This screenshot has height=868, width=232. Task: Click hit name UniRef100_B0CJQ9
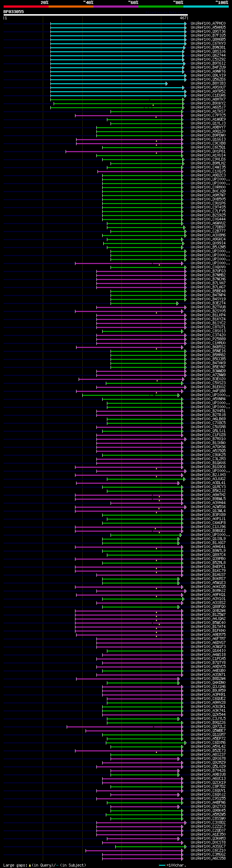coord(208,191)
